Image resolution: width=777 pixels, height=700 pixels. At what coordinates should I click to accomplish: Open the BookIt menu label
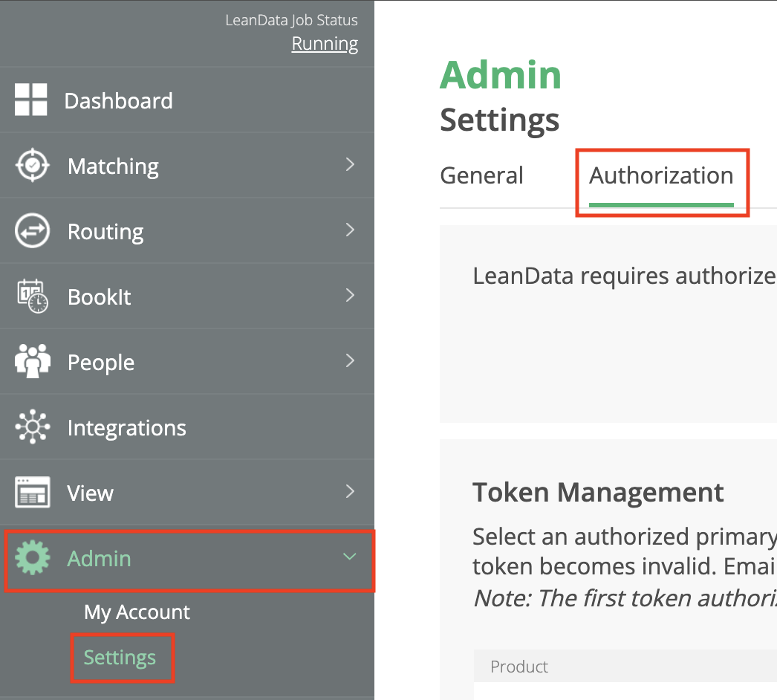pyautogui.click(x=99, y=297)
